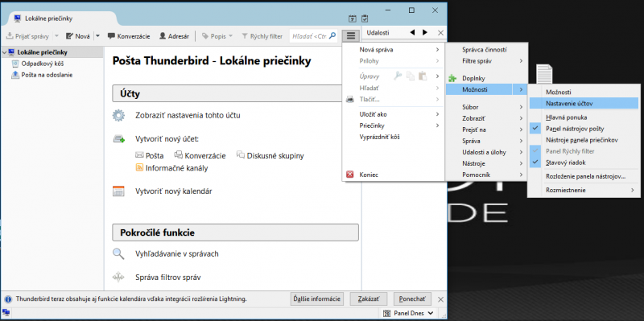Click the Doplnky puzzle piece icon
This screenshot has width=644, height=321.
click(452, 78)
